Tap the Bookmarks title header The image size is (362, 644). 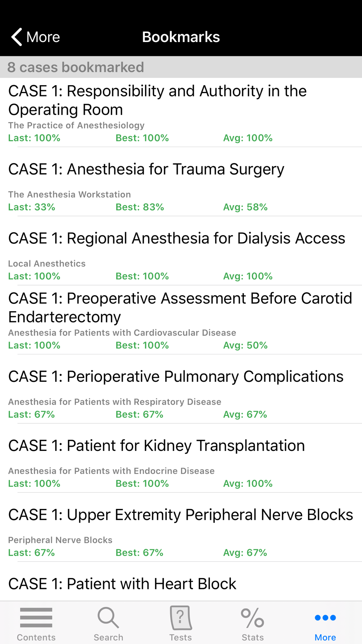(x=181, y=37)
